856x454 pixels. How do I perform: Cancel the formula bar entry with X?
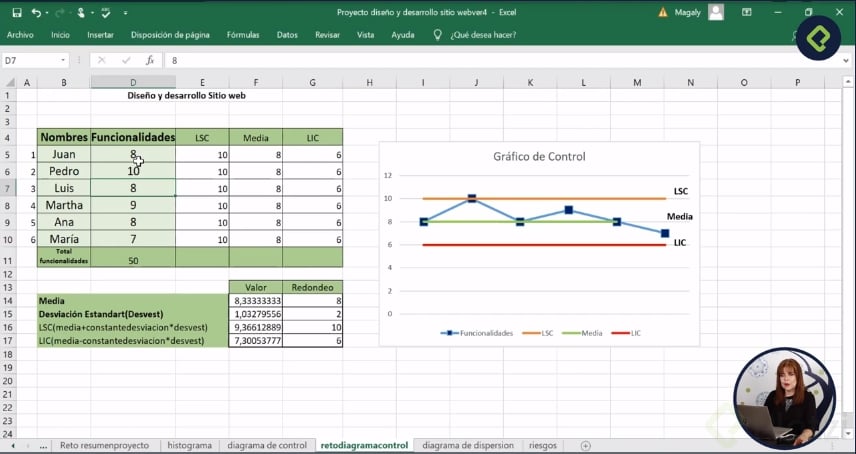click(102, 61)
